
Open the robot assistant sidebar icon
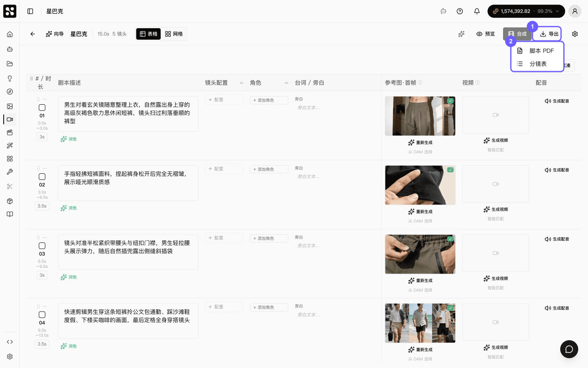point(10,49)
